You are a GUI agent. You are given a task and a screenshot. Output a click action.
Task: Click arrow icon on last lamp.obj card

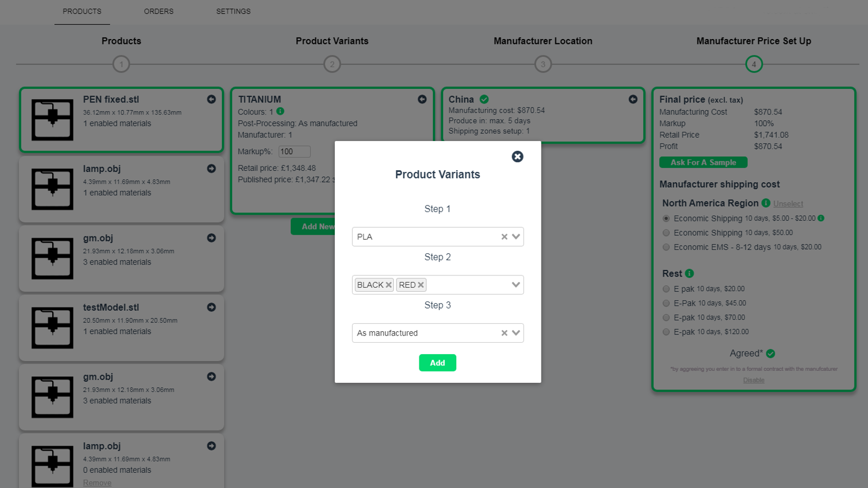212,446
